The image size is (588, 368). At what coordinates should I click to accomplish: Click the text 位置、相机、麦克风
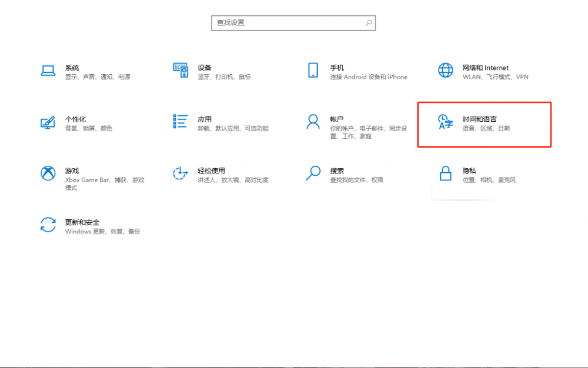[489, 180]
